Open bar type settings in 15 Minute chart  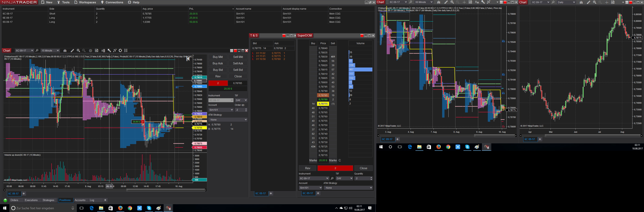[x=65, y=51]
